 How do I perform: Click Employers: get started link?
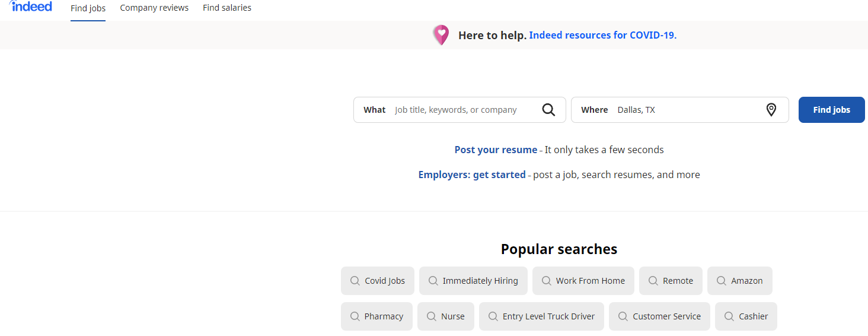click(x=472, y=175)
